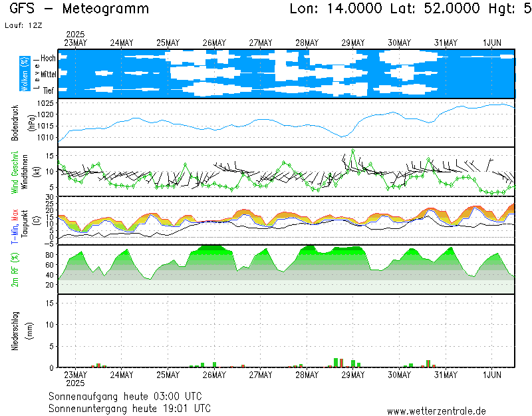Click the '1025' pressure tick label
This screenshot has height=416, width=532.
[x=45, y=103]
